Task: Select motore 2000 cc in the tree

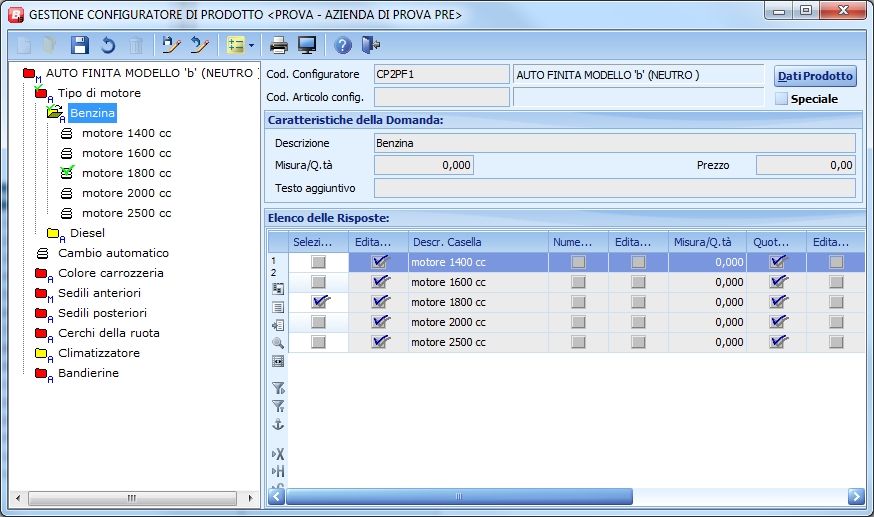Action: (126, 193)
